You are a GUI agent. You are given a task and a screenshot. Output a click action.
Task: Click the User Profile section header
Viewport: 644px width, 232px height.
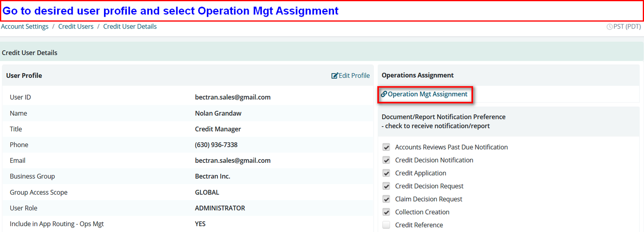[x=24, y=76]
